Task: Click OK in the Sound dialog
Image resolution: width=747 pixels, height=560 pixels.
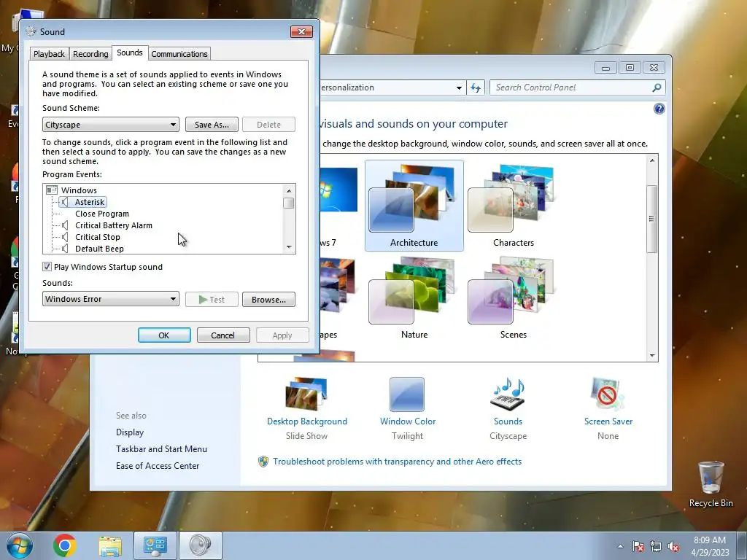Action: click(164, 335)
